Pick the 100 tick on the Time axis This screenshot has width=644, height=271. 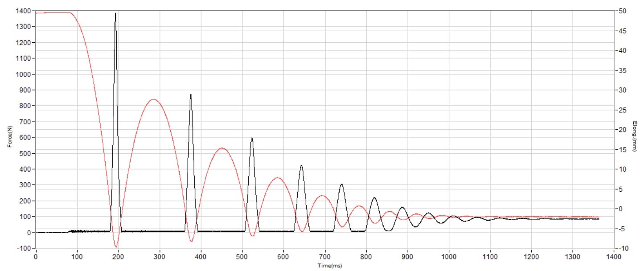(77, 257)
